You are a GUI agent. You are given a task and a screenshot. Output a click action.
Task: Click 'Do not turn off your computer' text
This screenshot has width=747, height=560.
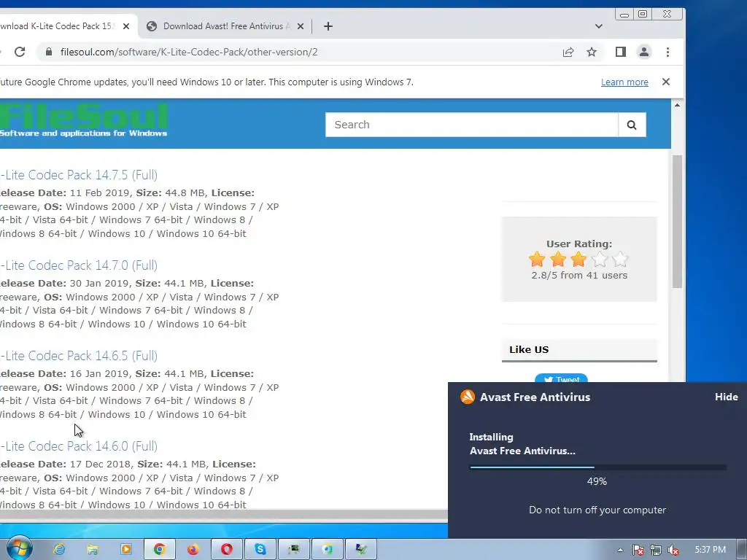[597, 510]
